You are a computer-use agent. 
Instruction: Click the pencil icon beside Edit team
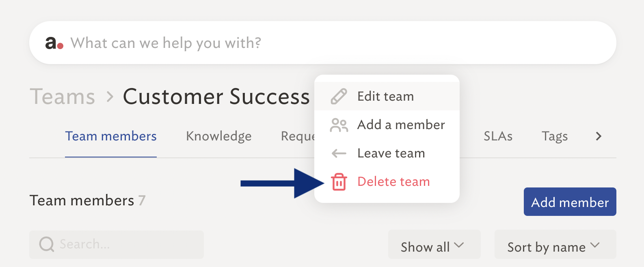point(339,97)
